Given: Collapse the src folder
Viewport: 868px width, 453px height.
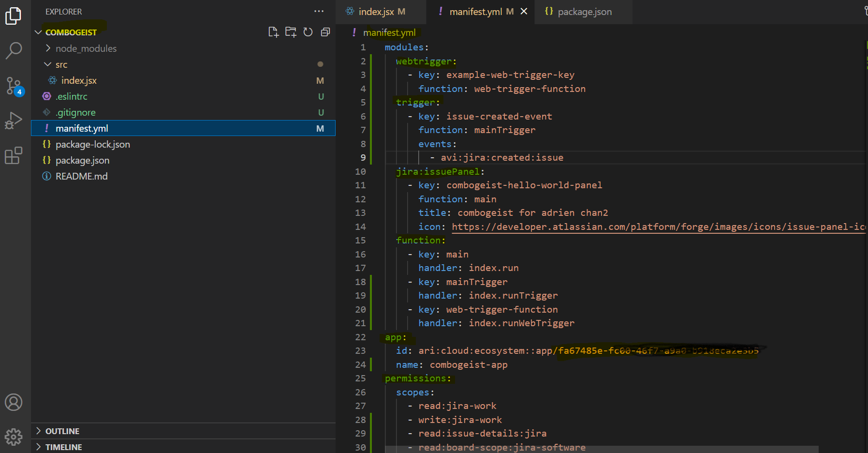Looking at the screenshot, I should click(x=61, y=64).
